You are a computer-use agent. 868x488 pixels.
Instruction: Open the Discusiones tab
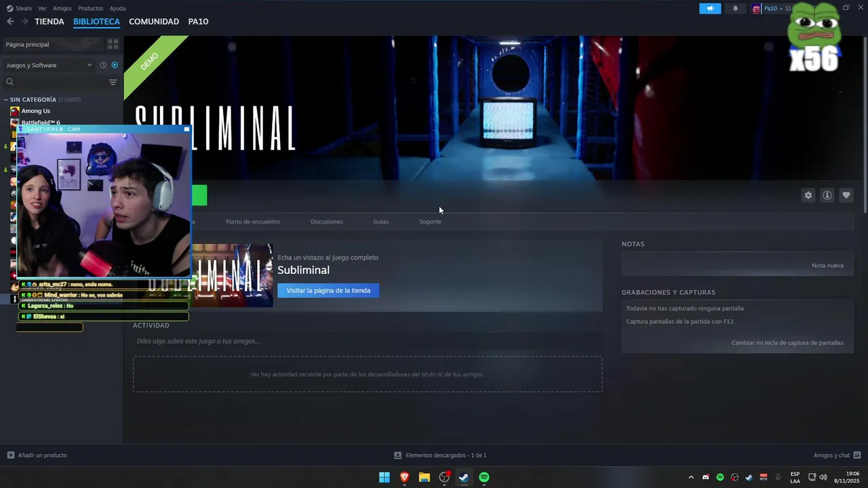click(x=326, y=222)
